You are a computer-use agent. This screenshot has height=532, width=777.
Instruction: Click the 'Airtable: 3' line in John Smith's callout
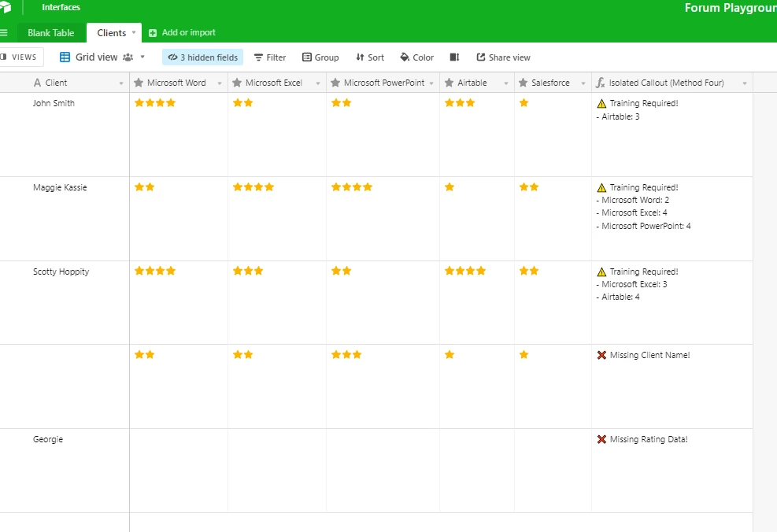point(618,117)
